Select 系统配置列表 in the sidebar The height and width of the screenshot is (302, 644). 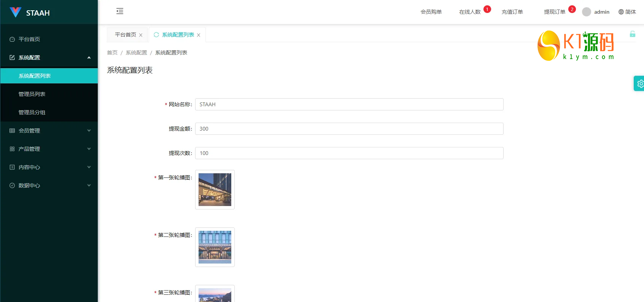pos(49,76)
